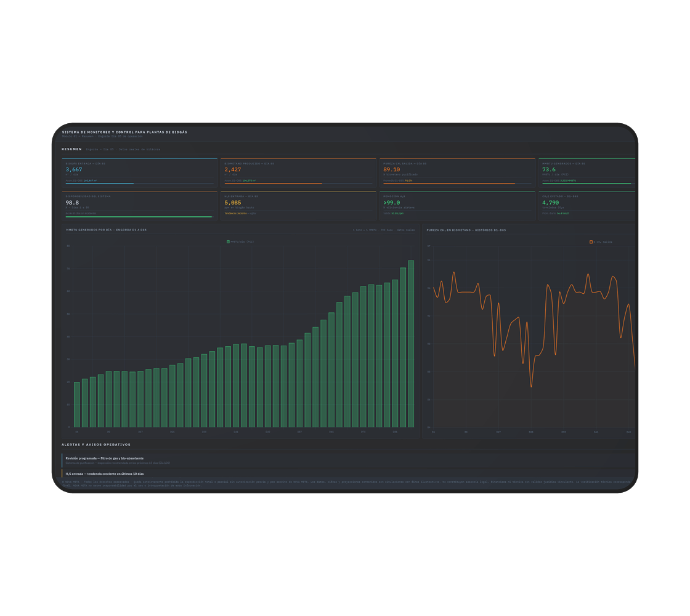Select the Biometano Producido 2,427 card

pyautogui.click(x=298, y=172)
